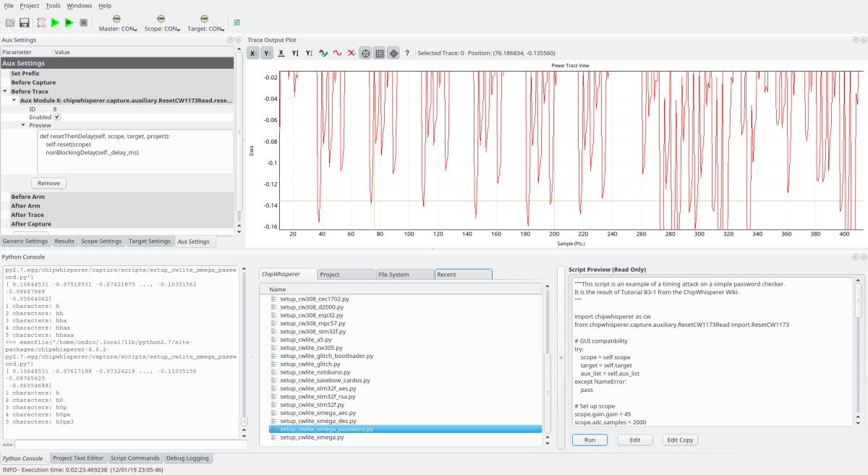Screen dimensions: 868x475
Task: Toggle Y axis lock button
Action: click(267, 53)
